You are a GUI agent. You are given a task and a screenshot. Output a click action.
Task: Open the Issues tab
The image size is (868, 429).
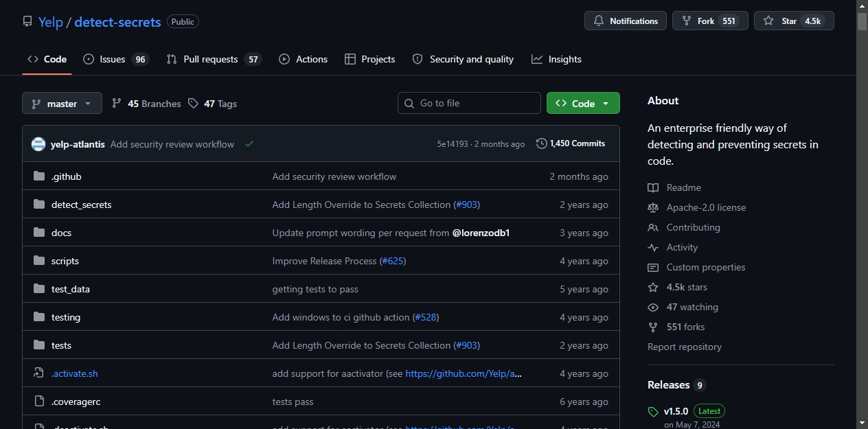116,59
